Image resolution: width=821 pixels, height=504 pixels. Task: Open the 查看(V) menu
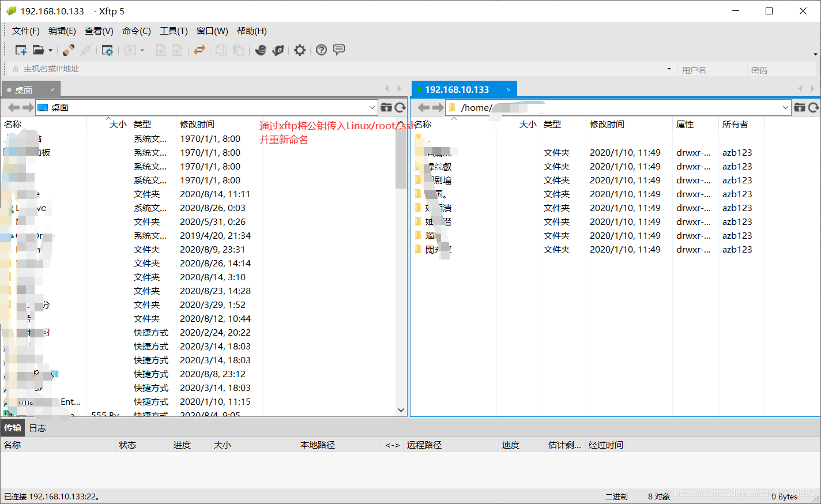(99, 31)
